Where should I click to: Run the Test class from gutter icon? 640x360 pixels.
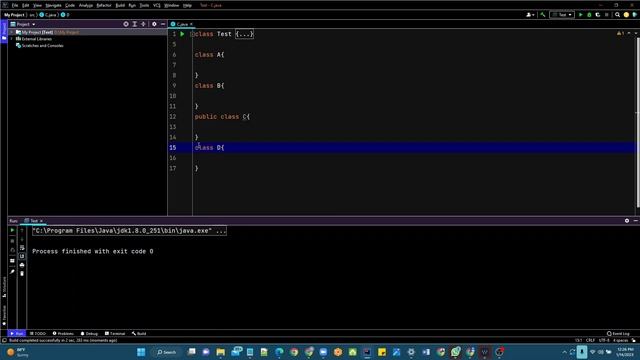pos(182,34)
